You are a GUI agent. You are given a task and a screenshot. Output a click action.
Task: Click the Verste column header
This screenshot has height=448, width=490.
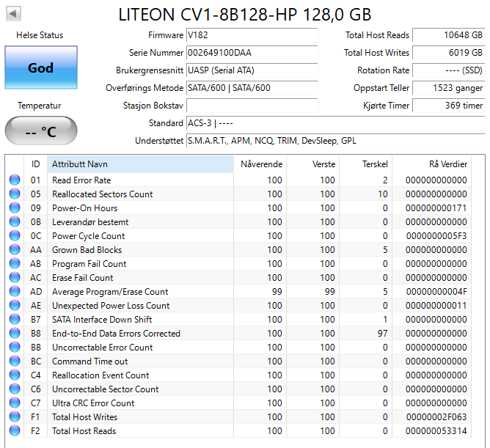312,164
